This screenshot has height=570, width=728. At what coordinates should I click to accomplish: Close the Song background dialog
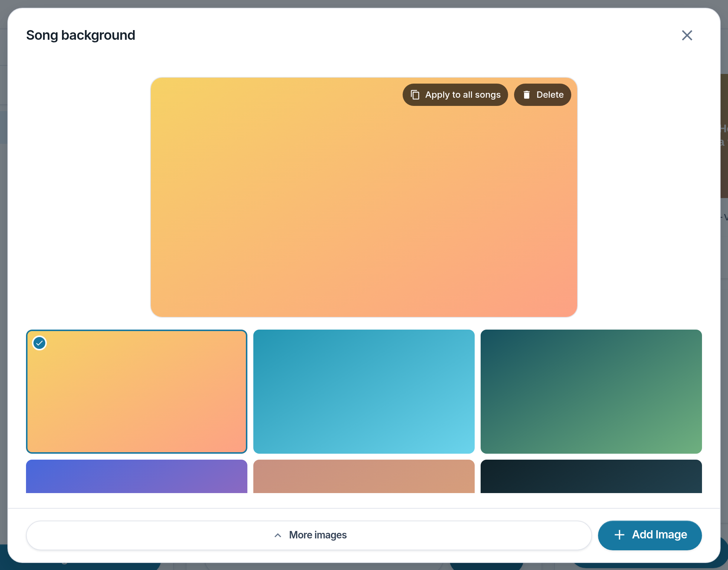pos(687,35)
